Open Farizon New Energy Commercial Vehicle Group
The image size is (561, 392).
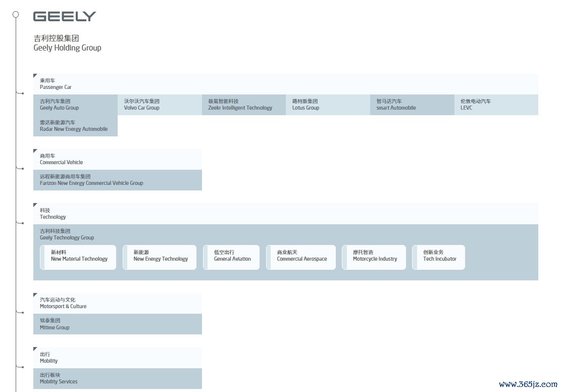[x=117, y=180]
